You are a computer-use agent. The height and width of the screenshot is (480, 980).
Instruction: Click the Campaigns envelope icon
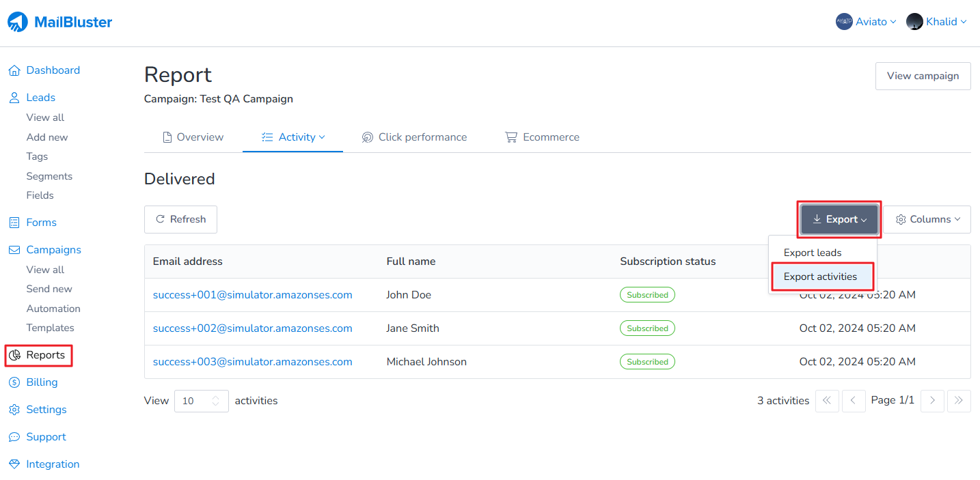pyautogui.click(x=14, y=250)
